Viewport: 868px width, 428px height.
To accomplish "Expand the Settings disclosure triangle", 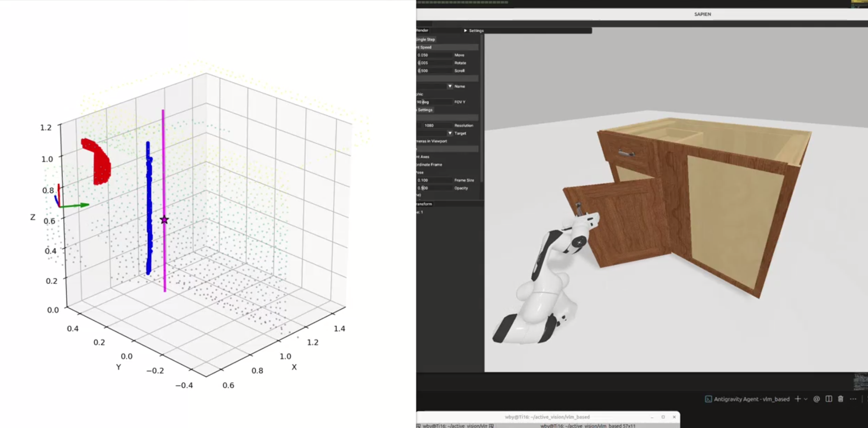I will (465, 31).
